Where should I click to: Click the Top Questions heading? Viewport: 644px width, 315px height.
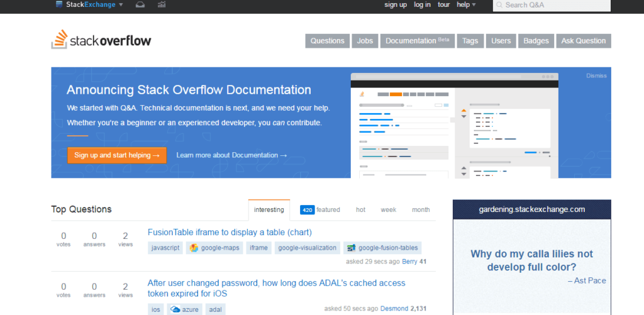[x=81, y=209]
